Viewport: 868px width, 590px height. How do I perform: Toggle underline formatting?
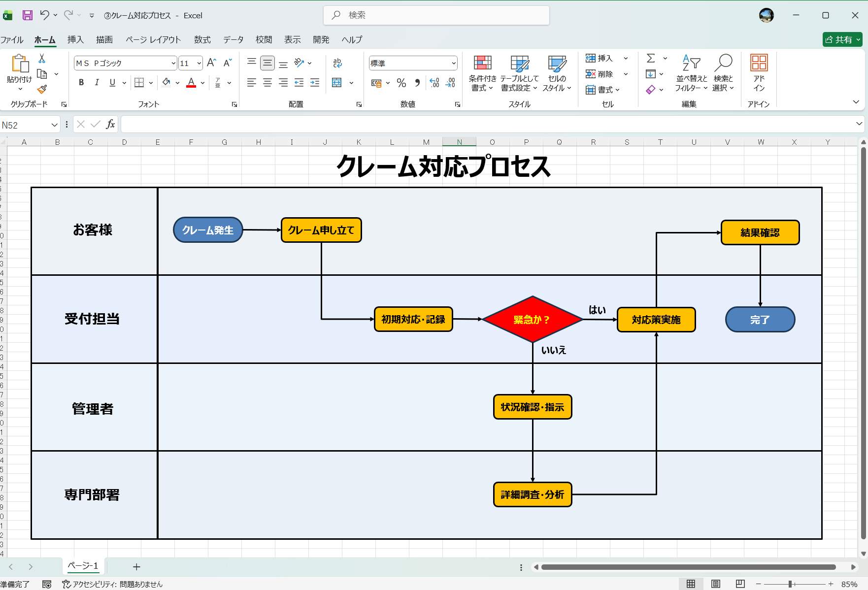click(x=112, y=82)
